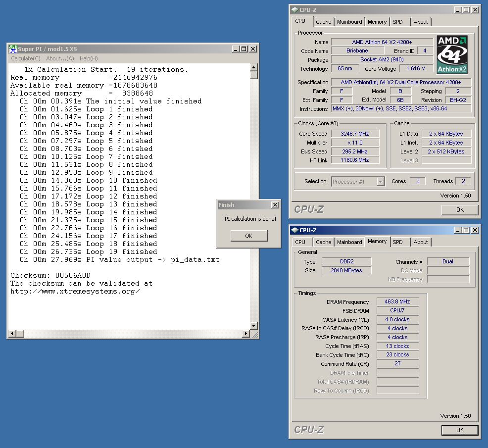Switch to Cache tab in bottom CPU-Z window
488x448 pixels.
pyautogui.click(x=323, y=242)
